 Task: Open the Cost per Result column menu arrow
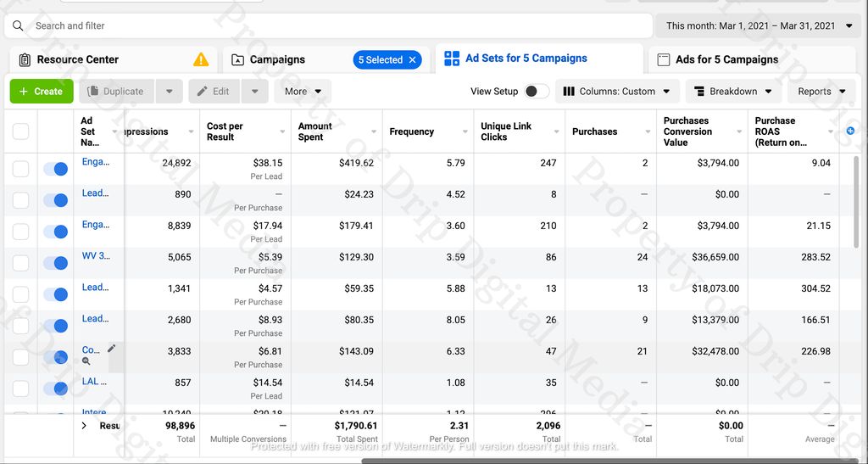282,131
